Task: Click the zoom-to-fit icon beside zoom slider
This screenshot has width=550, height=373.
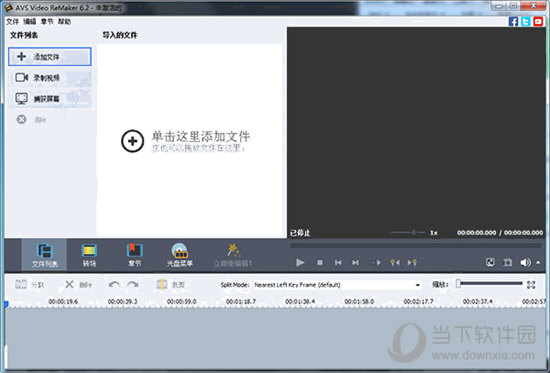Action: pos(531,285)
